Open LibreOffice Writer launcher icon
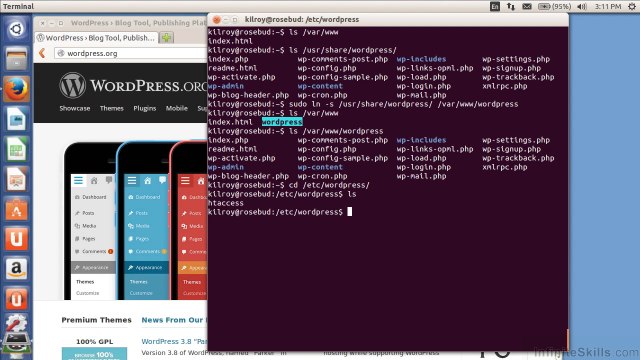The height and width of the screenshot is (360, 640). [x=16, y=119]
